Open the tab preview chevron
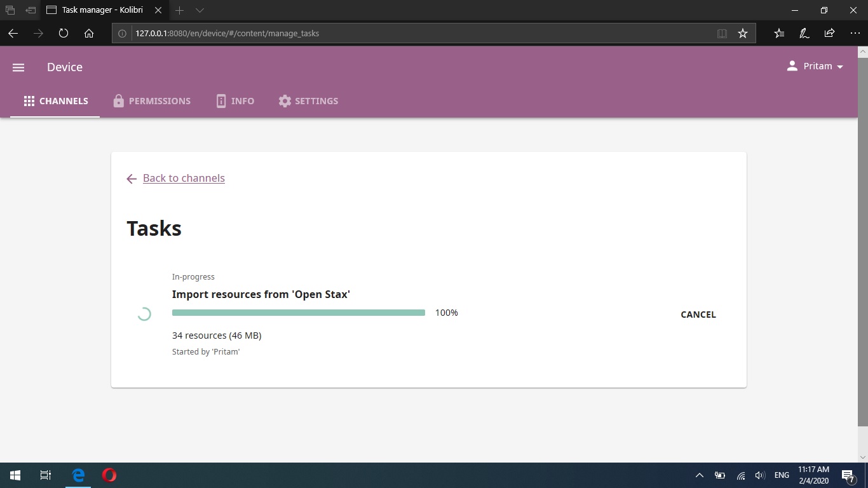 (200, 10)
